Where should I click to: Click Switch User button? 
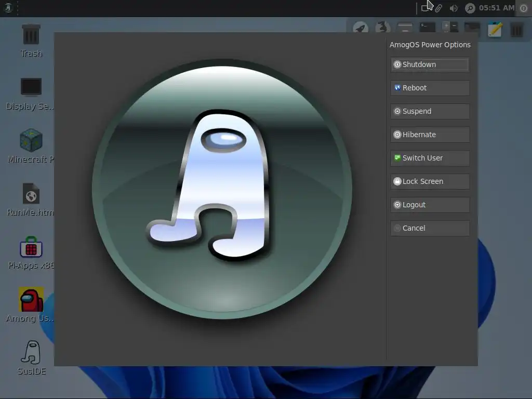(x=430, y=158)
